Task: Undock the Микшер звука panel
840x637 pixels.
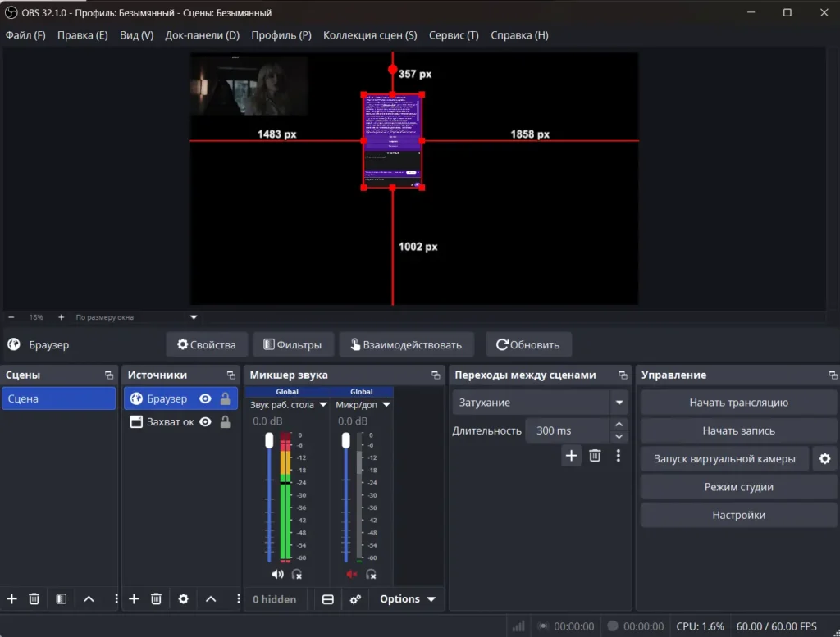Action: (x=436, y=375)
